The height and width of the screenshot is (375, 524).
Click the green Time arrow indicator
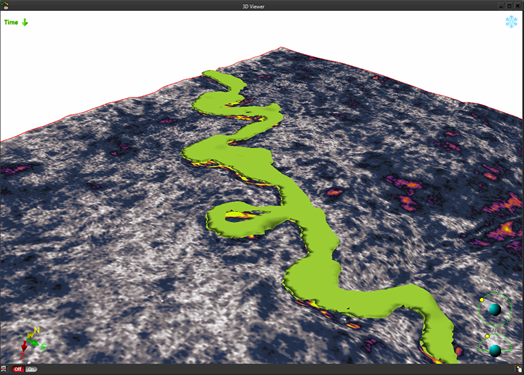[x=25, y=22]
